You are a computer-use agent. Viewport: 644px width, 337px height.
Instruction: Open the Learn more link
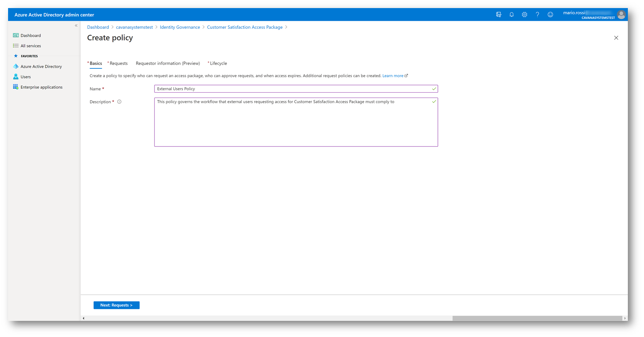395,76
